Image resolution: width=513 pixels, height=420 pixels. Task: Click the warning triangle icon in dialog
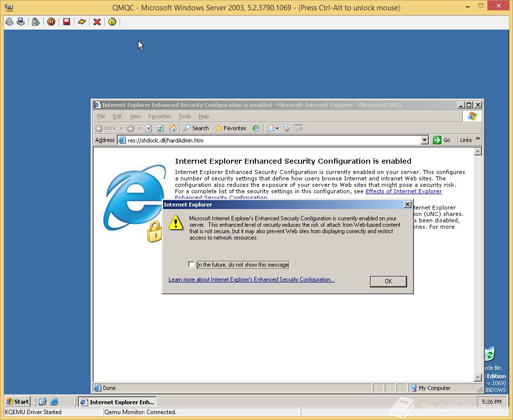coord(176,223)
